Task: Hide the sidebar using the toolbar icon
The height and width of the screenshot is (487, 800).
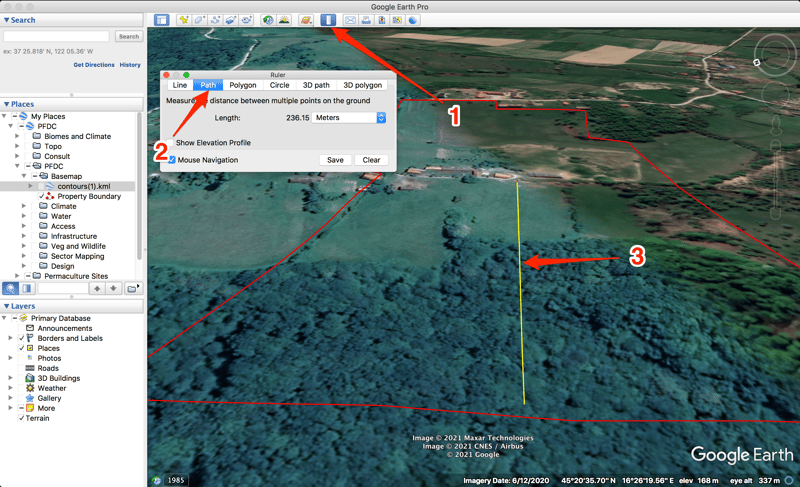Action: click(x=162, y=20)
